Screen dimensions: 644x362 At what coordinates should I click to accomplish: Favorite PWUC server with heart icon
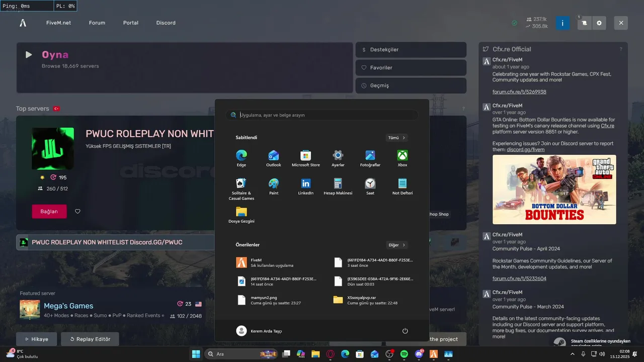coord(77,212)
